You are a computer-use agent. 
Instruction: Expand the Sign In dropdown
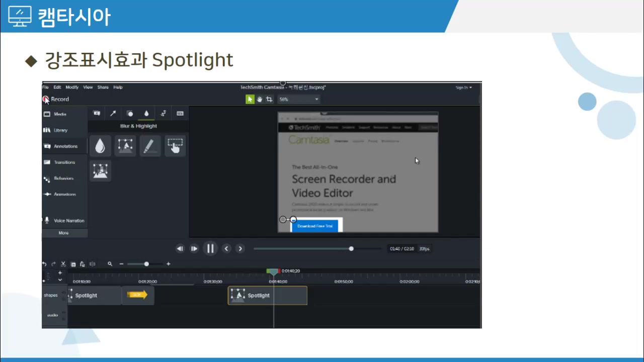(x=463, y=87)
